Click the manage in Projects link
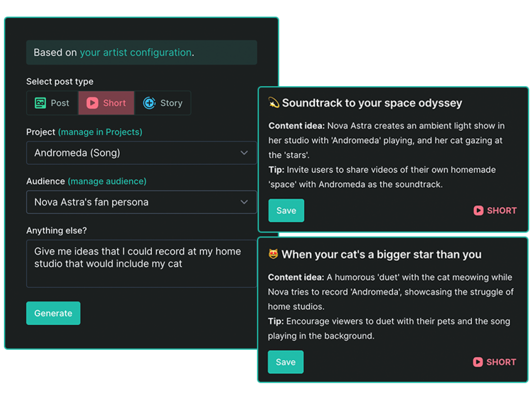Image resolution: width=532 pixels, height=399 pixels. click(x=100, y=132)
